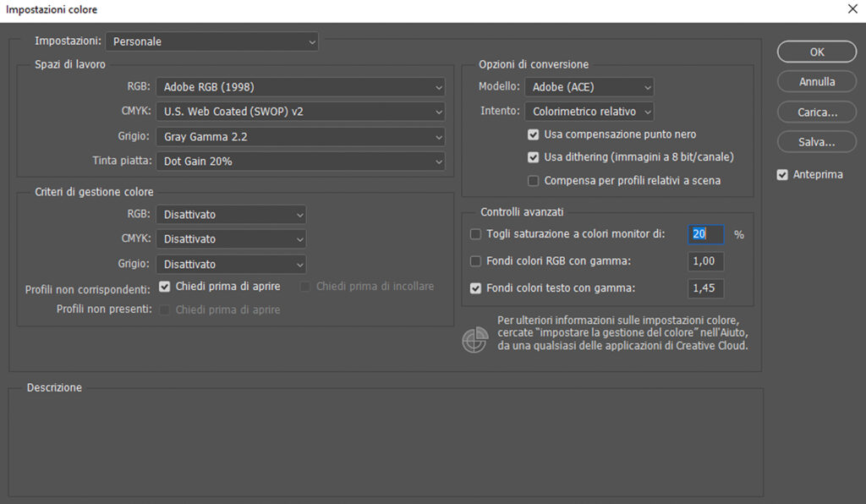Open the RGB working space Adobe RGB dropdown
Screen dimensions: 866x504
[300, 86]
